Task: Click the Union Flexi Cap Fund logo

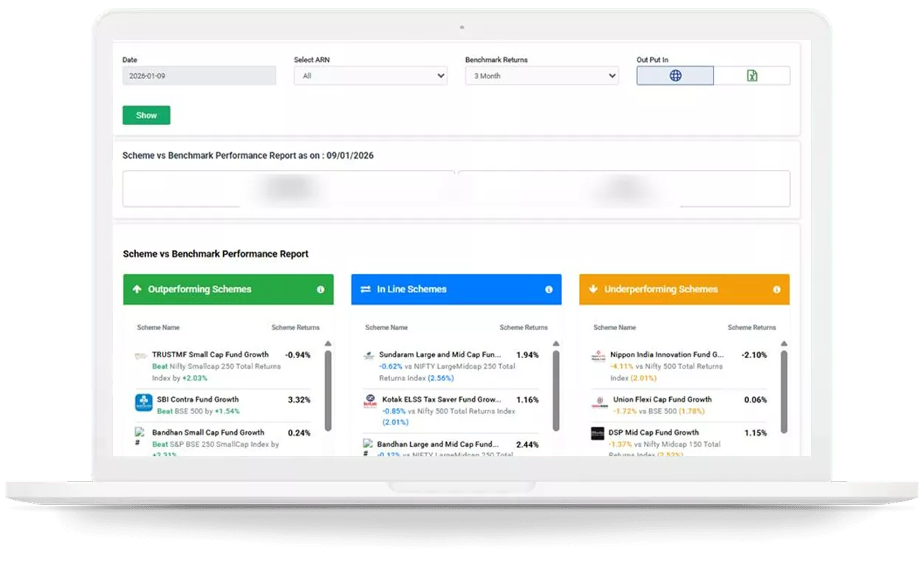Action: [598, 402]
